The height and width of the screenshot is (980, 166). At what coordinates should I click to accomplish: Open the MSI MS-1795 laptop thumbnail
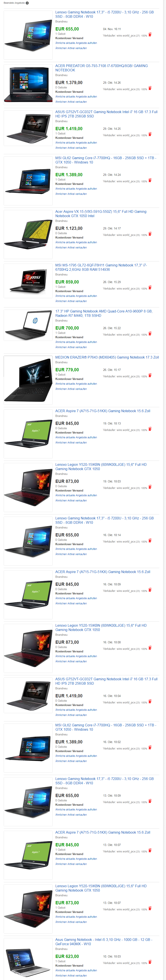click(x=28, y=281)
